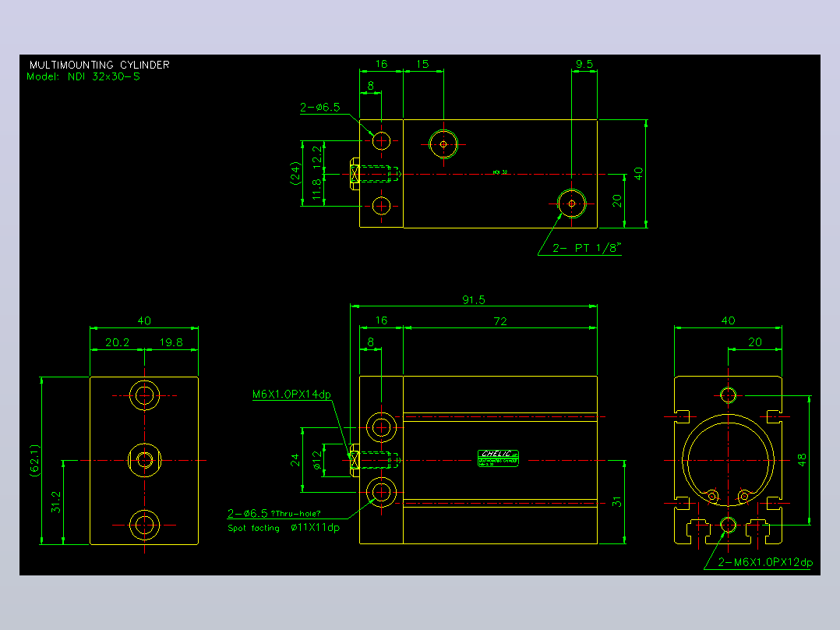This screenshot has width=840, height=630.
Task: Click the 40 width dimension above right view
Action: click(728, 321)
